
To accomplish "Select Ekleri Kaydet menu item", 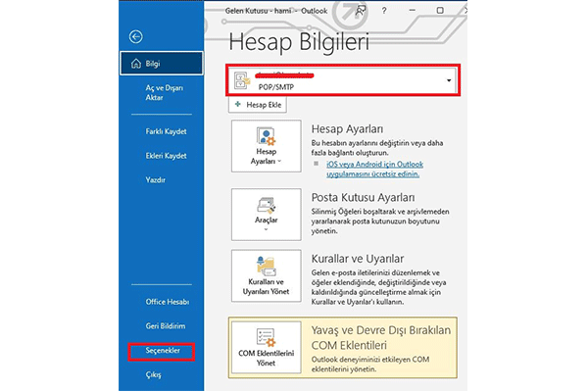I will (x=166, y=156).
